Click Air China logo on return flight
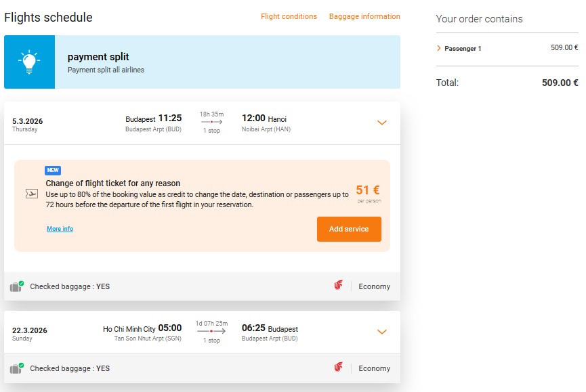Screen dimensions: 586x392 pyautogui.click(x=339, y=367)
